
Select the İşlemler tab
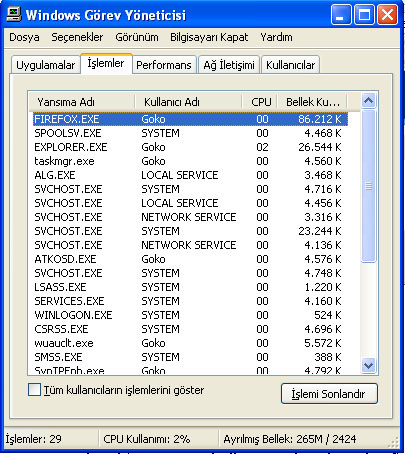[x=106, y=63]
